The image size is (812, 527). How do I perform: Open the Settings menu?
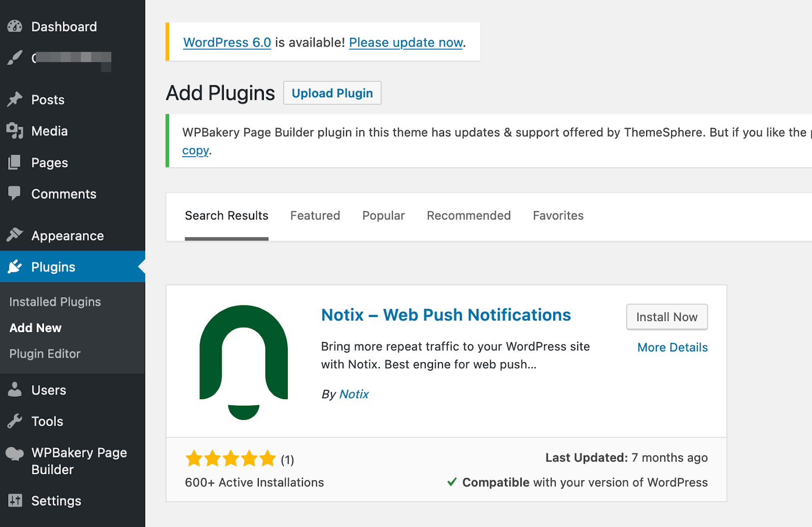pyautogui.click(x=73, y=501)
